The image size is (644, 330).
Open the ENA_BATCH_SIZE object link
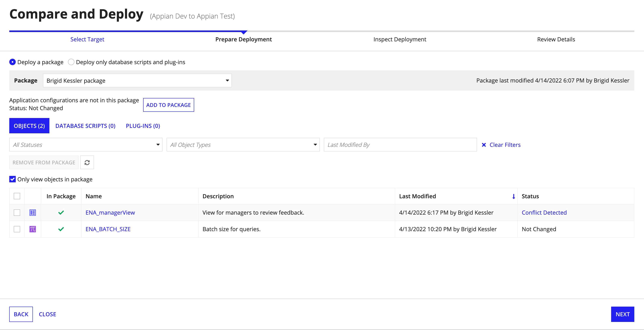click(108, 229)
